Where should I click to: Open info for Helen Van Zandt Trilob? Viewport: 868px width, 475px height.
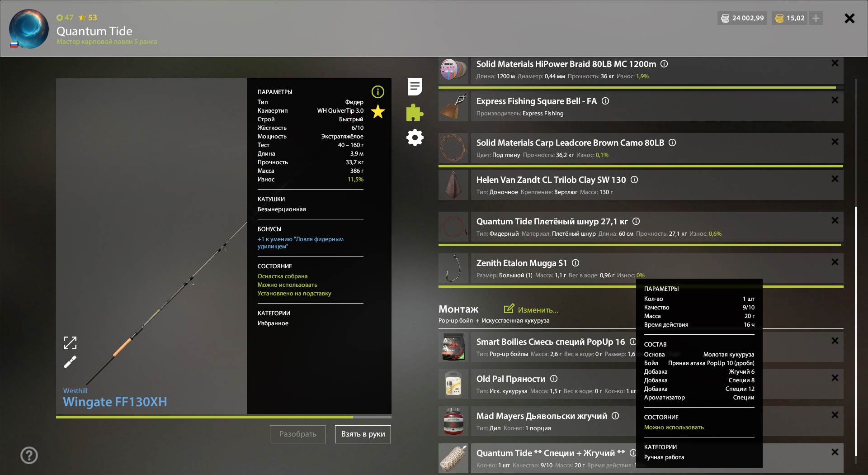coord(634,180)
